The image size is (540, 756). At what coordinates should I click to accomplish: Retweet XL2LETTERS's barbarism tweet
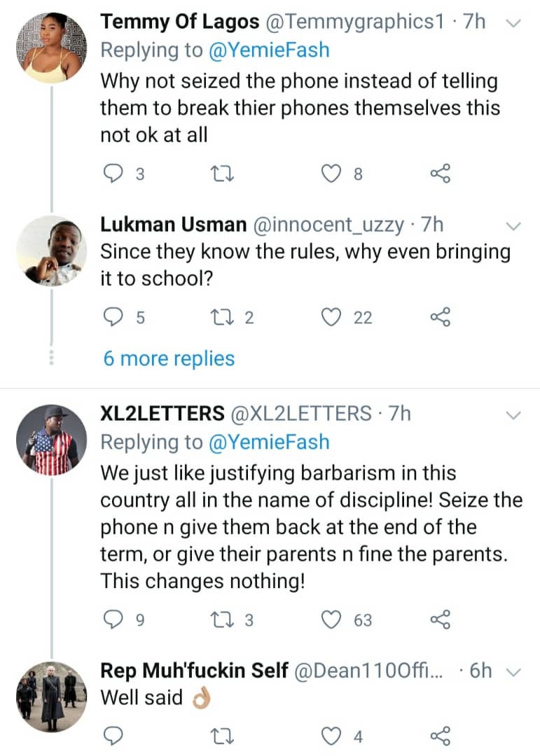point(223,619)
